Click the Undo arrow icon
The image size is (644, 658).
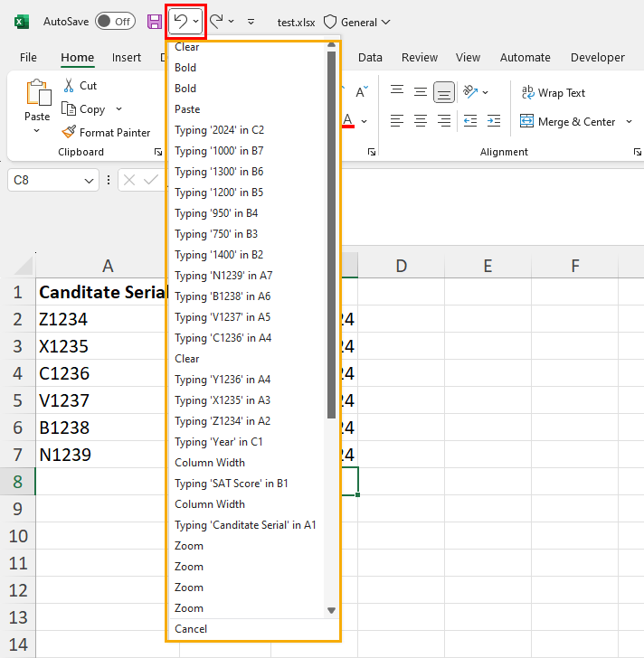pos(181,21)
